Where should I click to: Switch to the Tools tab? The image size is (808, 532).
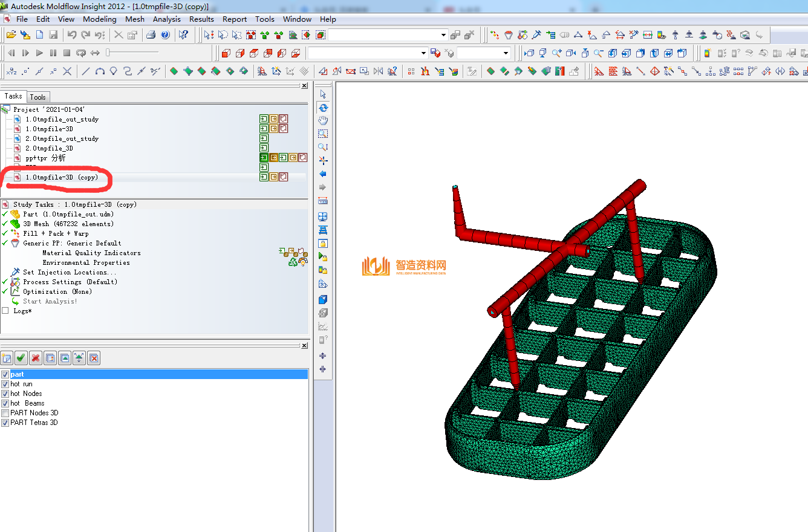tap(37, 97)
